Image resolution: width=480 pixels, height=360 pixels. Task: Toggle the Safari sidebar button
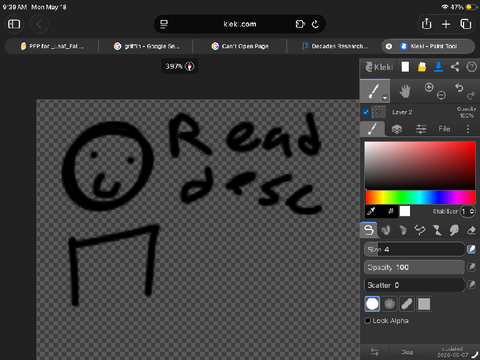click(x=14, y=24)
